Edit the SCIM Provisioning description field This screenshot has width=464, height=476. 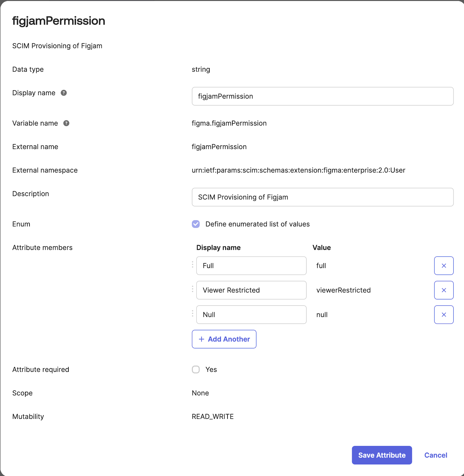point(322,197)
